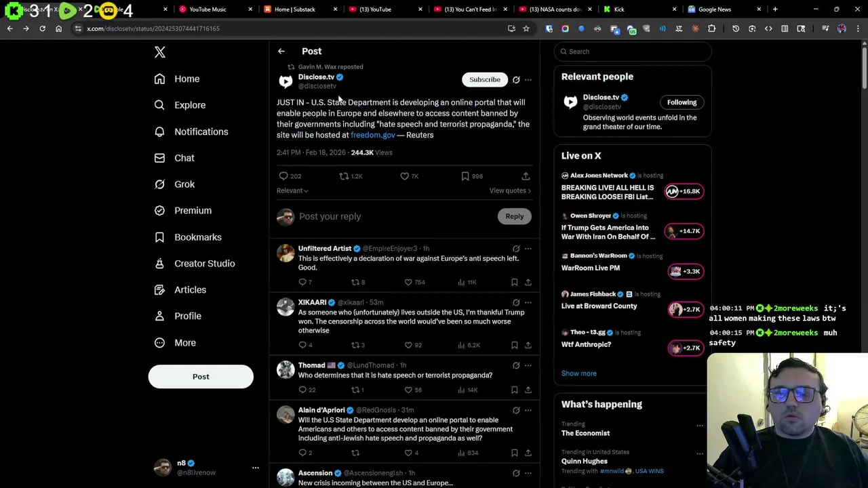Bookmark Unfiltered Artist's reply
868x488 pixels.
[x=514, y=283]
